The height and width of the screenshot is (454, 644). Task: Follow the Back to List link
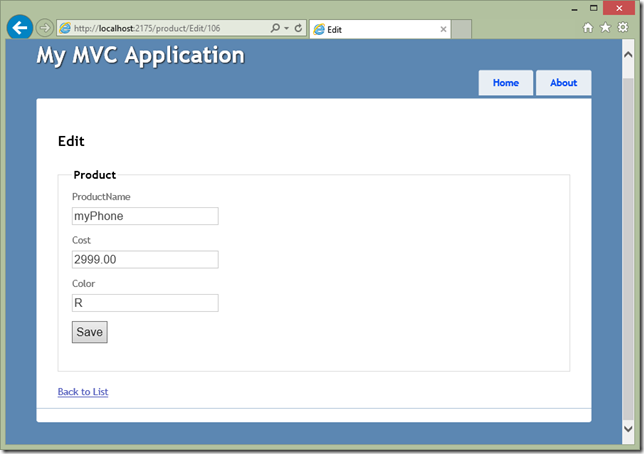pyautogui.click(x=83, y=392)
